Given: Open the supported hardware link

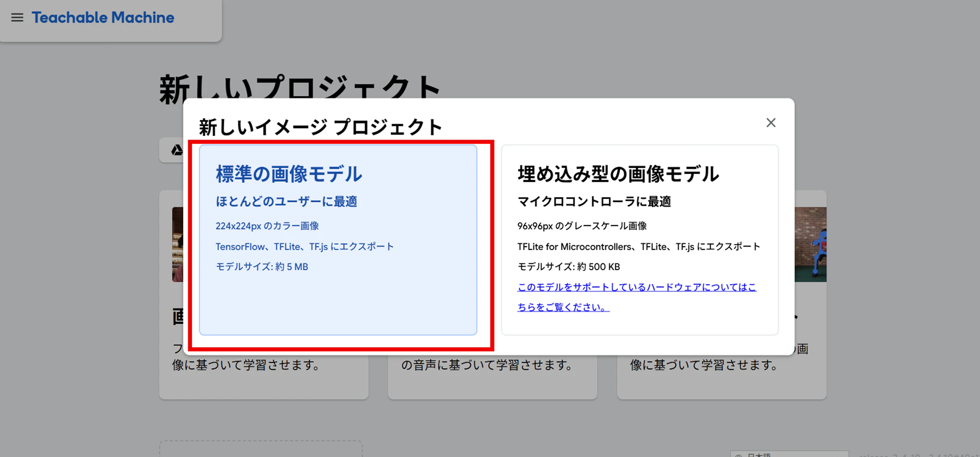Looking at the screenshot, I should click(x=637, y=297).
